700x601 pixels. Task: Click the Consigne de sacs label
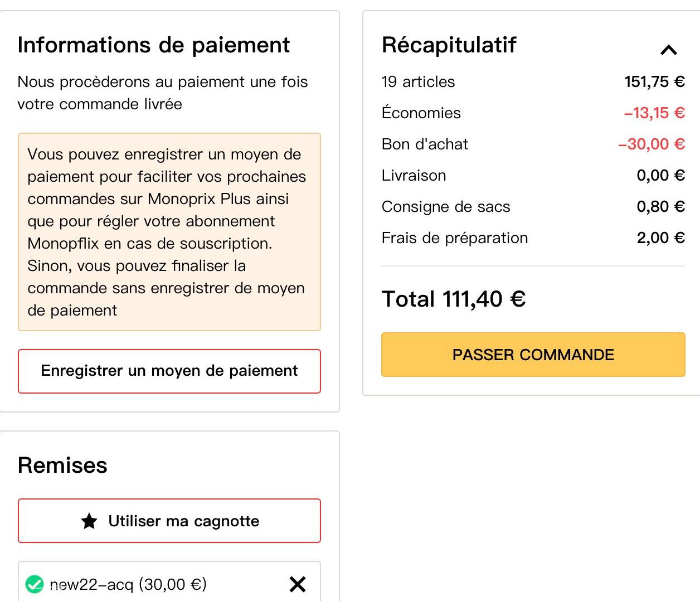pos(446,207)
